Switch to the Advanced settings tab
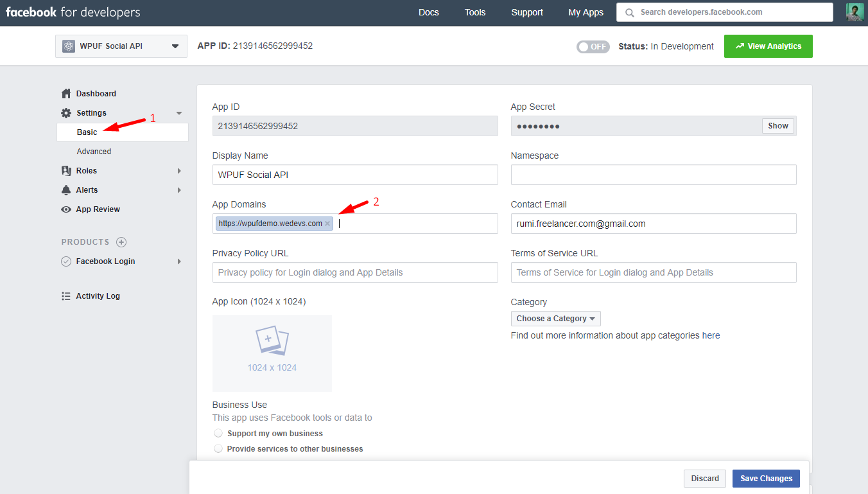 [x=94, y=151]
